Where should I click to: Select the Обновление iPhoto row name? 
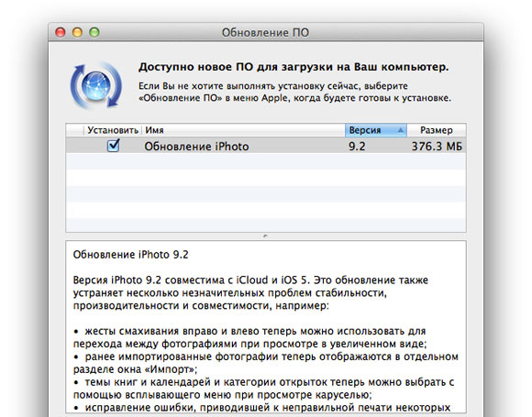(196, 147)
